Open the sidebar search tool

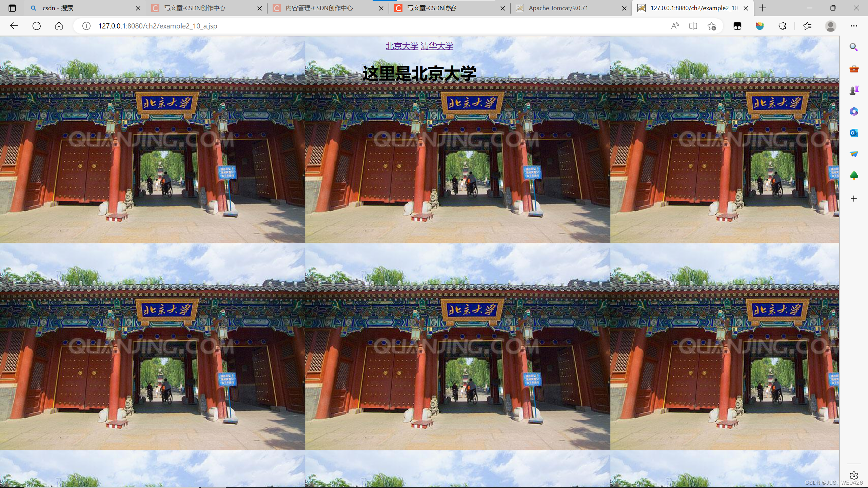(x=854, y=47)
